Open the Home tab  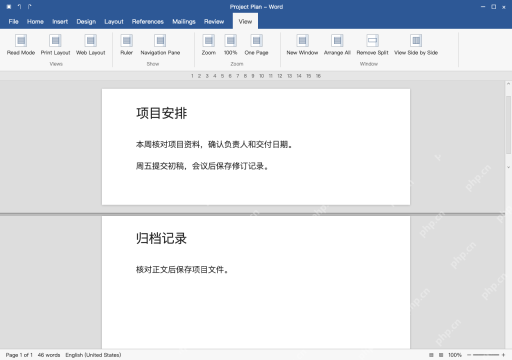[x=35, y=22]
